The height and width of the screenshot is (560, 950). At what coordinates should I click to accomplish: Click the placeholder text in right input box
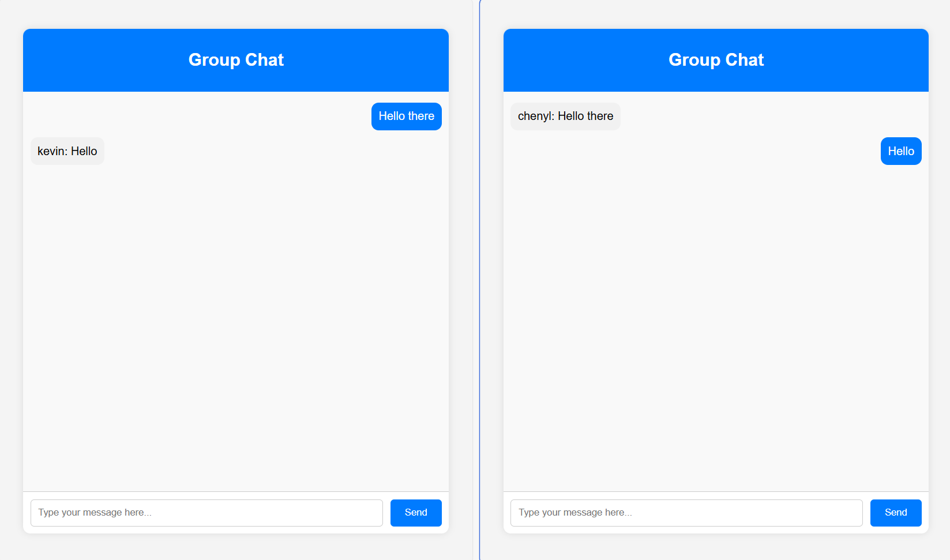574,512
